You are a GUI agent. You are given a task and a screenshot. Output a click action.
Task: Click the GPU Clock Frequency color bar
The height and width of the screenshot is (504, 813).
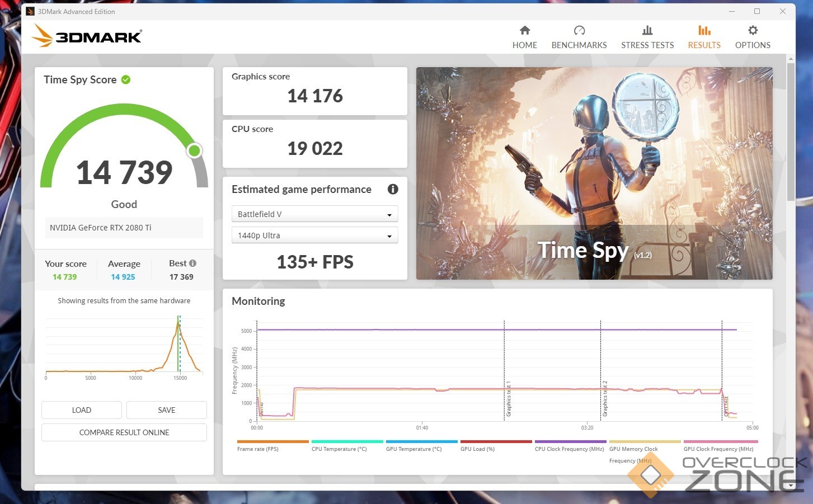(721, 441)
